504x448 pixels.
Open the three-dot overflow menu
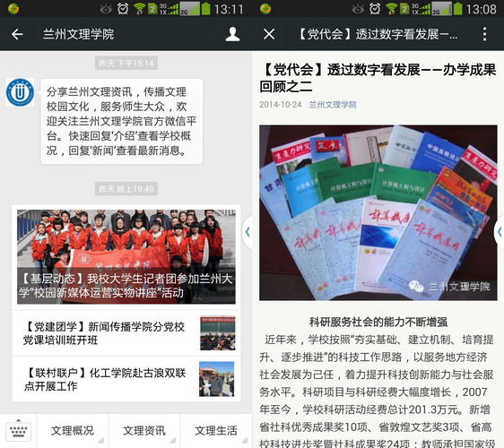(484, 34)
